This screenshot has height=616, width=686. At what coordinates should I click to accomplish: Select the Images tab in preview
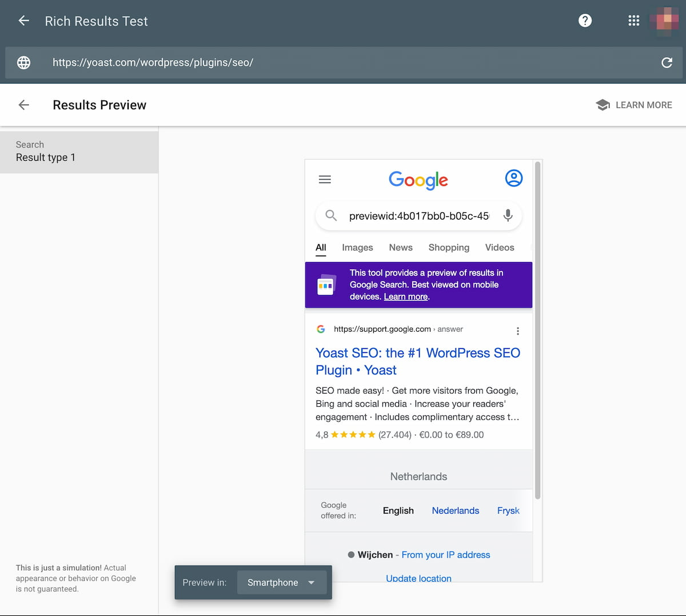pyautogui.click(x=357, y=248)
